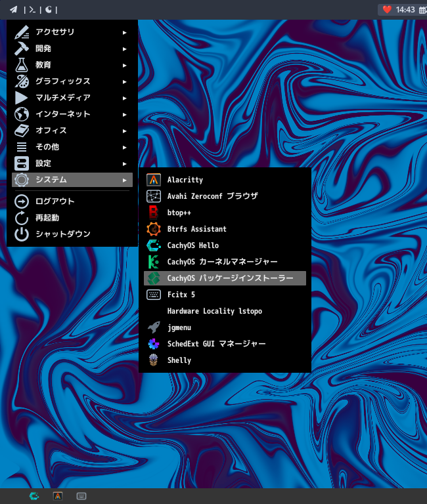Launch CachyOS Hello from the submenu
427x504 pixels.
(225, 245)
